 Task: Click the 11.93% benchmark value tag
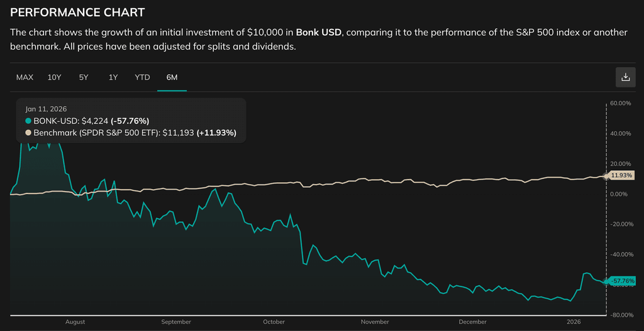point(622,176)
